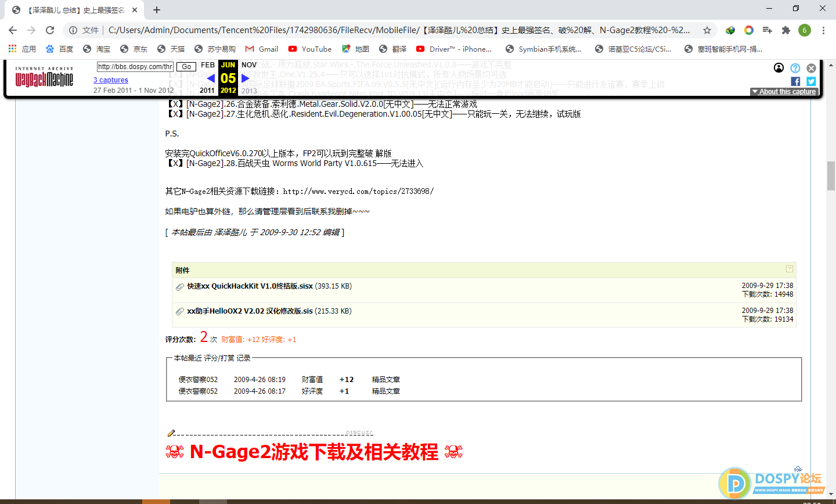Open the 塞班智能手机网 bookmark

coord(723,49)
